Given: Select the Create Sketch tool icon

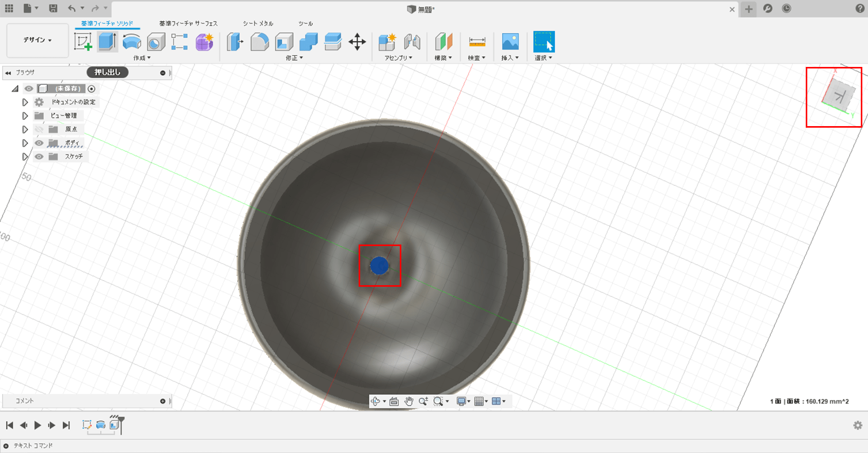Looking at the screenshot, I should [x=83, y=42].
